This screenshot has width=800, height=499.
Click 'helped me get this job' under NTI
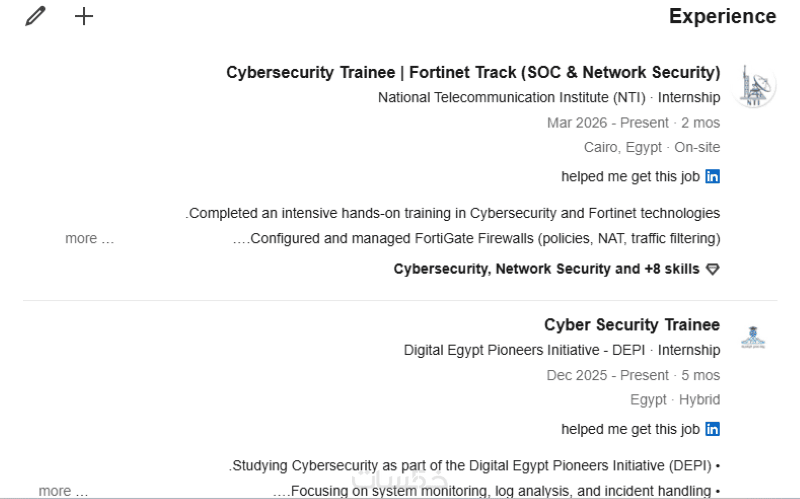tap(630, 177)
